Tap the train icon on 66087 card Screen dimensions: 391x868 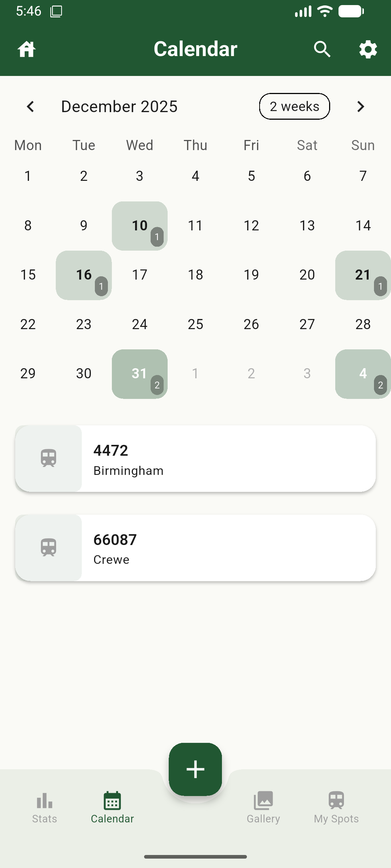point(49,548)
